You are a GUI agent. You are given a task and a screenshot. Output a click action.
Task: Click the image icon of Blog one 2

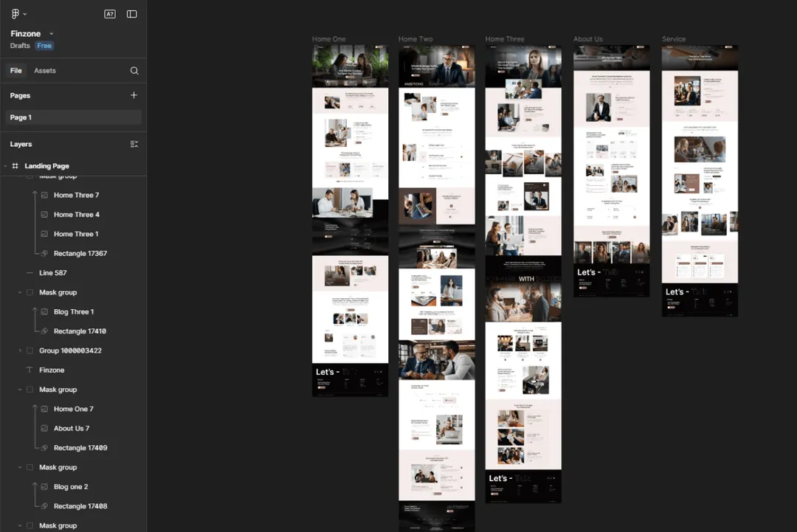pyautogui.click(x=45, y=487)
